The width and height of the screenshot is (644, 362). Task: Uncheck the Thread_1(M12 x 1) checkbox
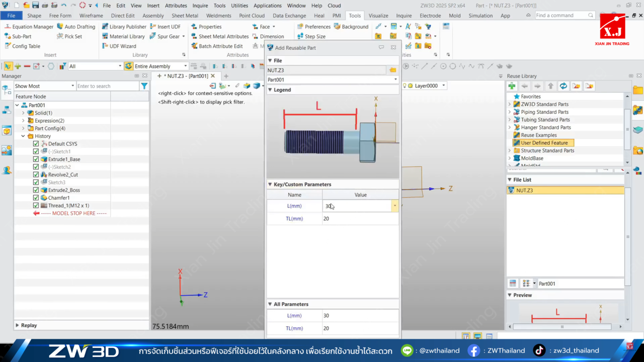36,206
